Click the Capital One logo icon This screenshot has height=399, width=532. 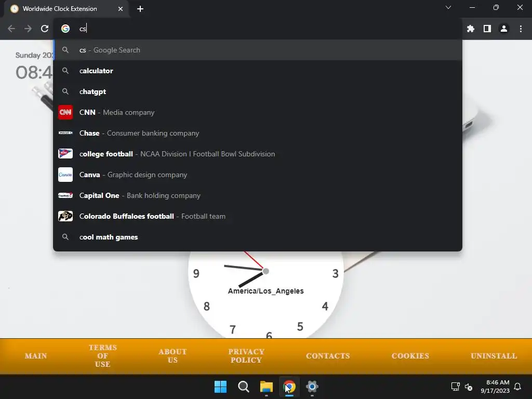[x=65, y=195]
